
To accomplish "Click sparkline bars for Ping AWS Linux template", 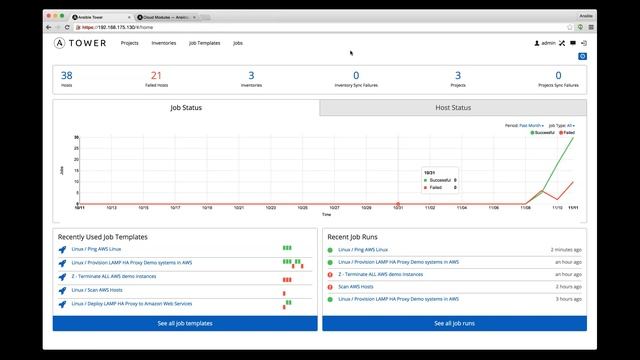I will [x=287, y=248].
